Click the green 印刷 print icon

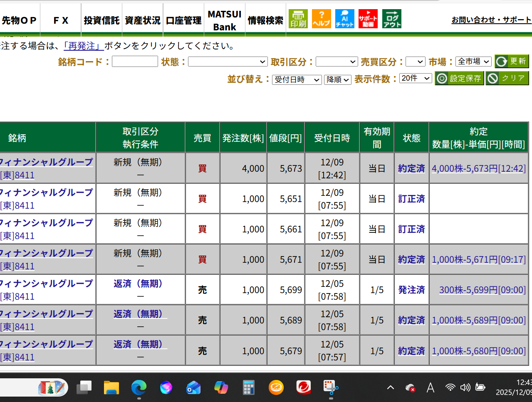298,19
